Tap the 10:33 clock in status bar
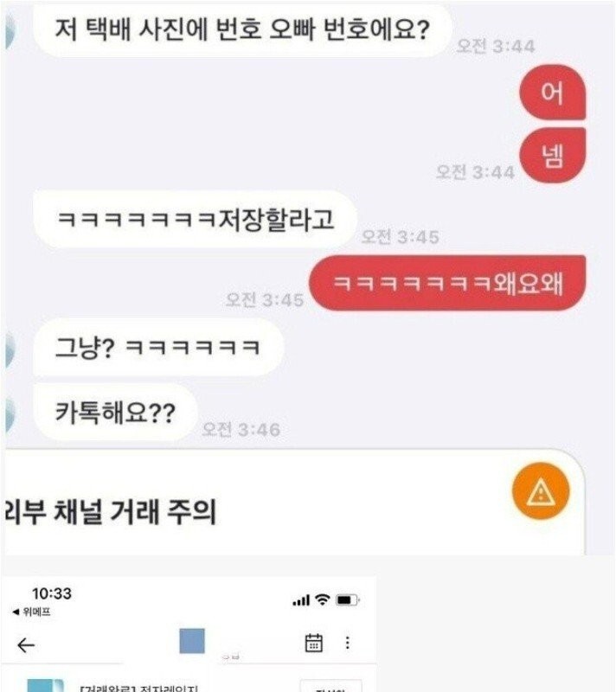The height and width of the screenshot is (692, 616). pos(52,593)
